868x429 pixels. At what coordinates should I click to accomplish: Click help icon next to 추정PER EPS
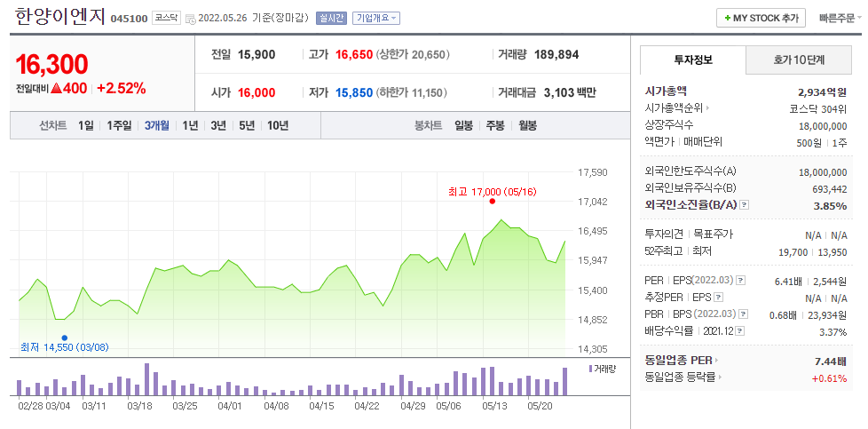point(719,298)
